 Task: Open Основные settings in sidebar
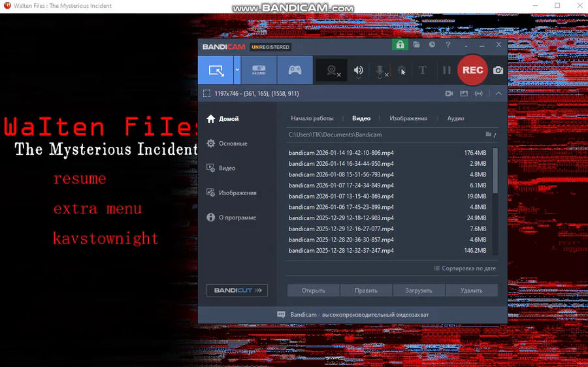[227, 144]
